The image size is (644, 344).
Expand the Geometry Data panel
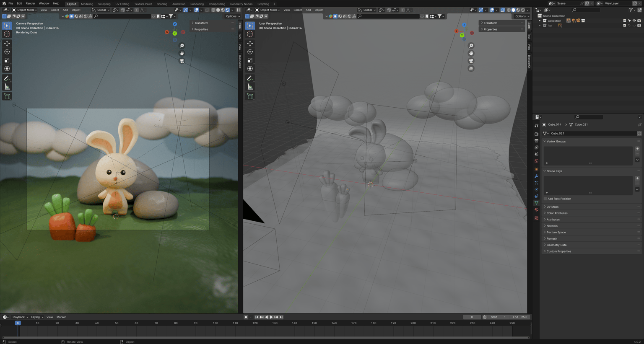coord(592,245)
